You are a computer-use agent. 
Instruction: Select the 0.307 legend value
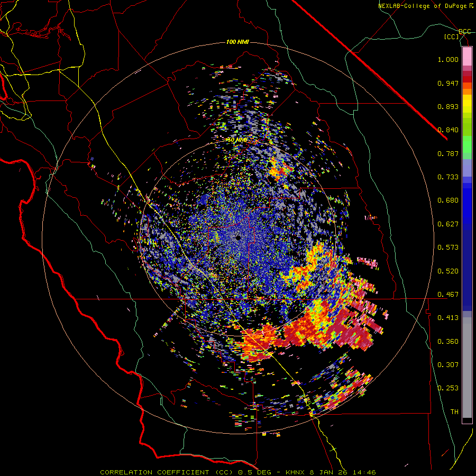[448, 365]
